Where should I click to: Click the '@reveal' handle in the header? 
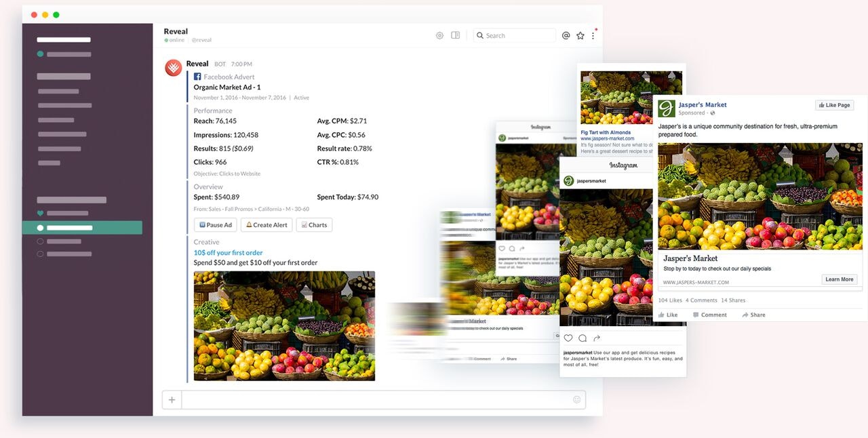pyautogui.click(x=201, y=40)
